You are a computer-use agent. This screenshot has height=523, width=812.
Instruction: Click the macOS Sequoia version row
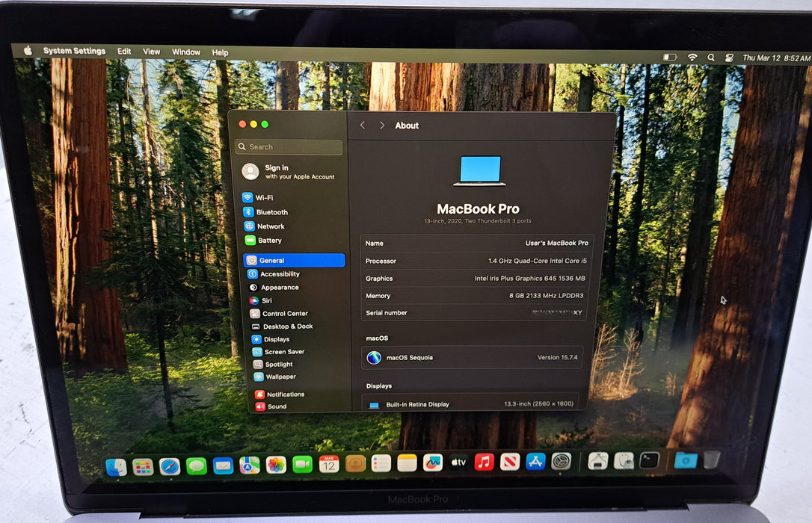pos(473,357)
